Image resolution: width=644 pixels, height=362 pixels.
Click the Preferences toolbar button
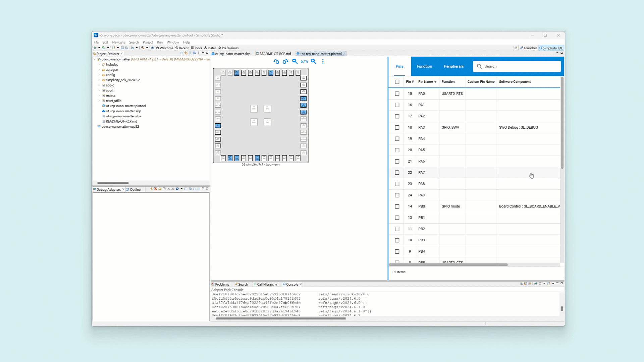(228, 48)
